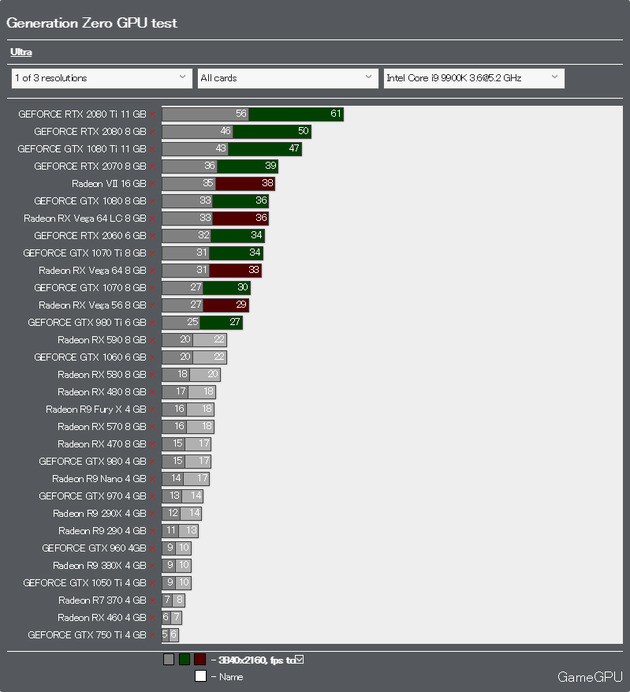Click the Radeon RX Vega 64 LC 8 GB label
This screenshot has width=630, height=692.
(85, 218)
